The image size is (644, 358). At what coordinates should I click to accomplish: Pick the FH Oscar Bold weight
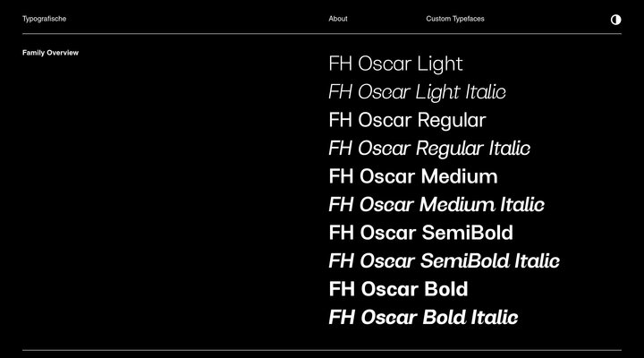coord(398,289)
